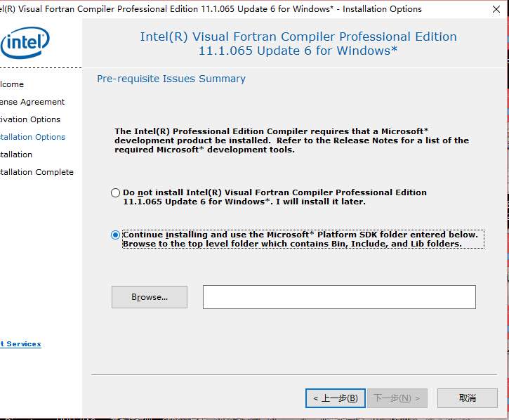Close the installer window

[x=496, y=9]
